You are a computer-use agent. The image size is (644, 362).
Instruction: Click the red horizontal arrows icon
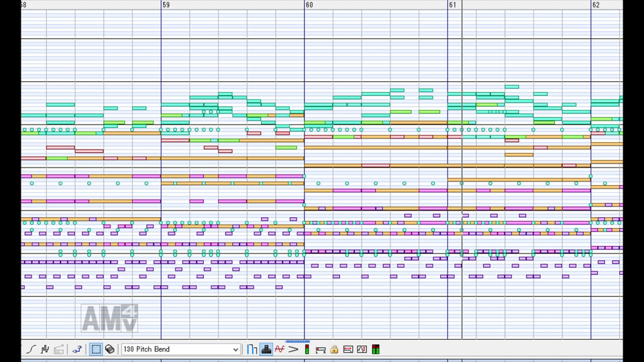tap(348, 349)
